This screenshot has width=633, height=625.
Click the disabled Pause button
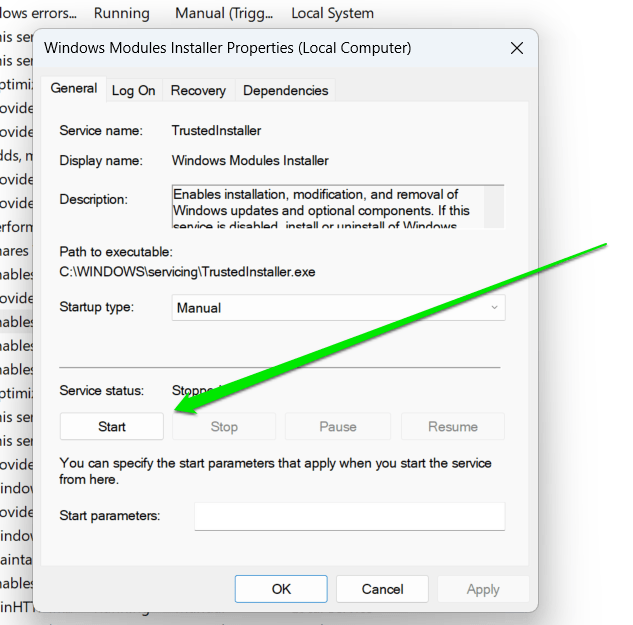pyautogui.click(x=338, y=426)
